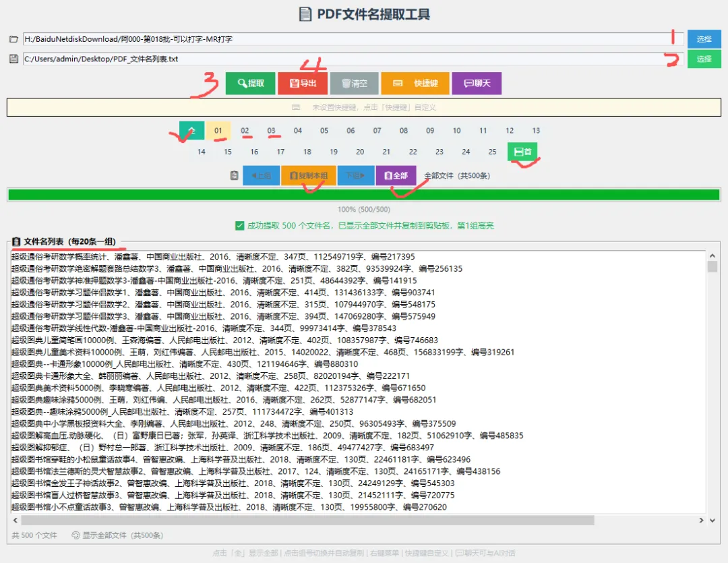728x563 pixels.
Task: Click the status icon beside 显示全部文件
Action: (x=75, y=535)
